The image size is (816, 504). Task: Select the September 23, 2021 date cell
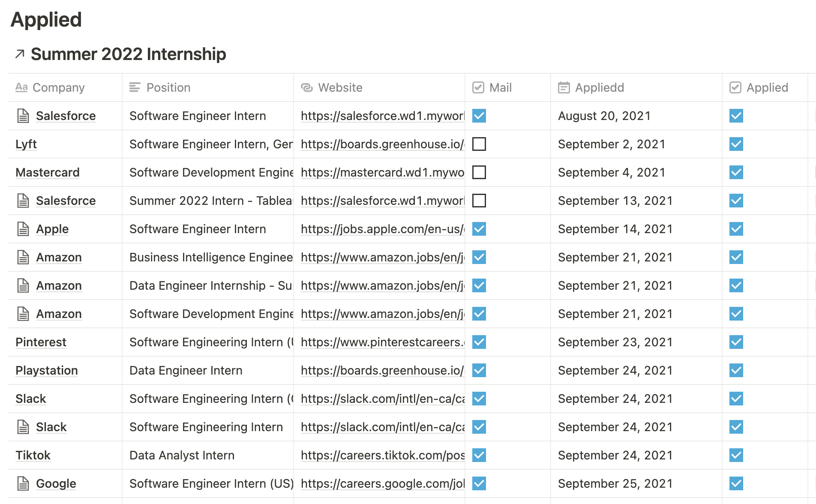pyautogui.click(x=636, y=342)
